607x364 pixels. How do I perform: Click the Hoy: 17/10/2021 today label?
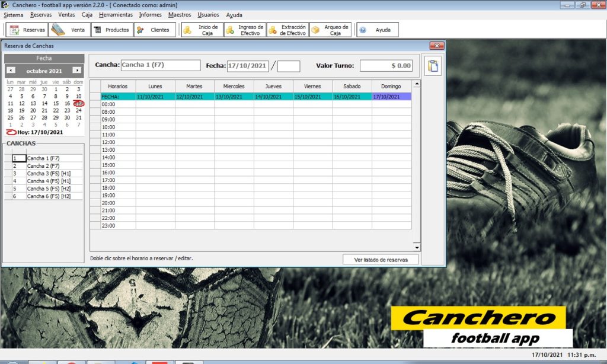coord(40,132)
